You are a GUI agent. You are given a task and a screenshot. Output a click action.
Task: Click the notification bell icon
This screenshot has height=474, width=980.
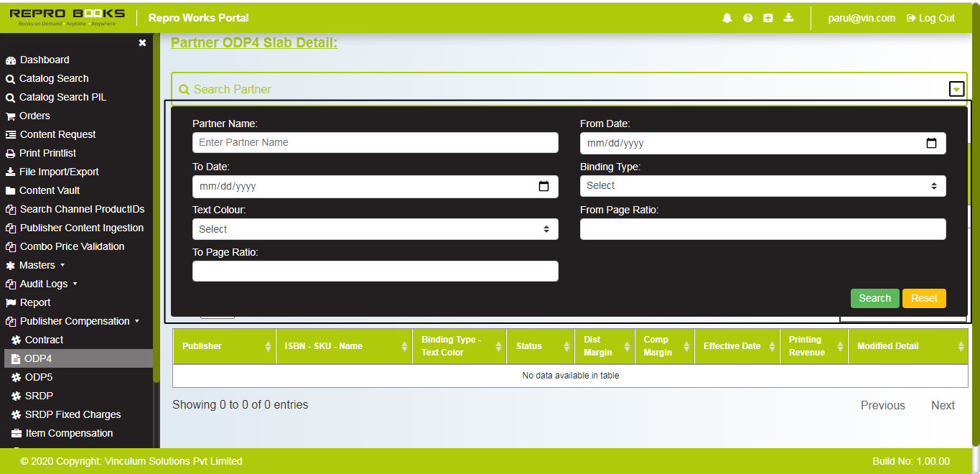tap(727, 18)
